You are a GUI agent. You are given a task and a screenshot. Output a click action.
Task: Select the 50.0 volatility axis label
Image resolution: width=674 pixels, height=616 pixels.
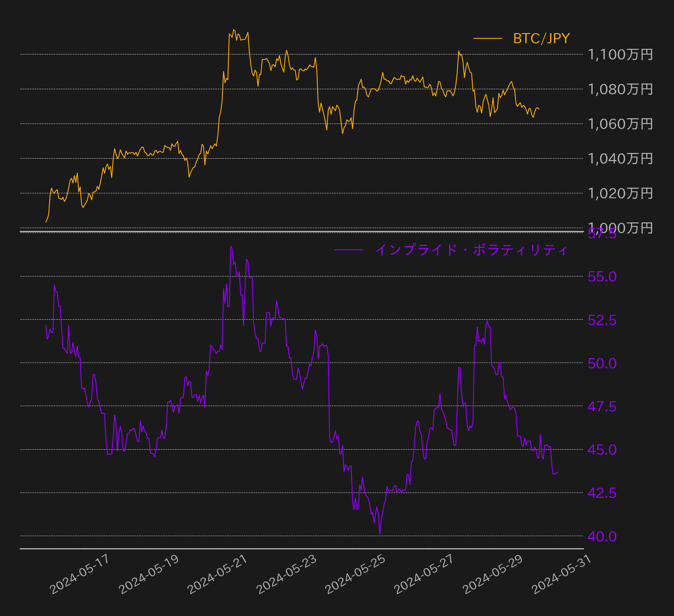click(x=602, y=363)
